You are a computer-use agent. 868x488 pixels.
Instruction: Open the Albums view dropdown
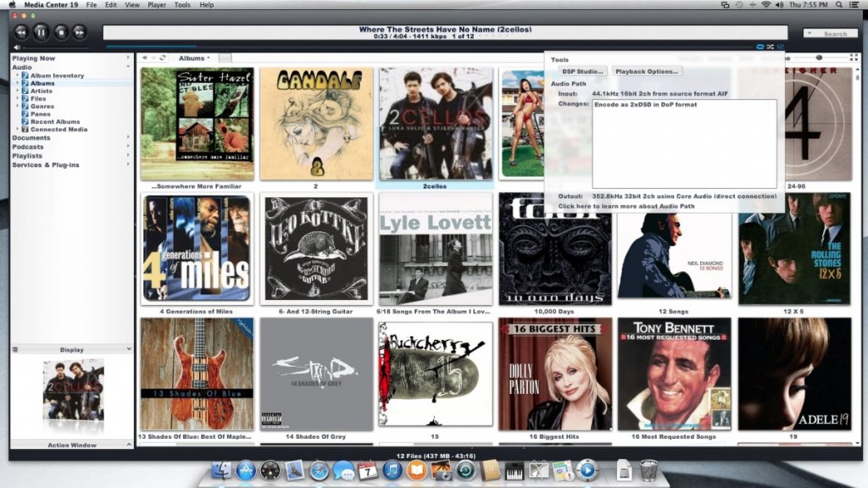point(194,58)
